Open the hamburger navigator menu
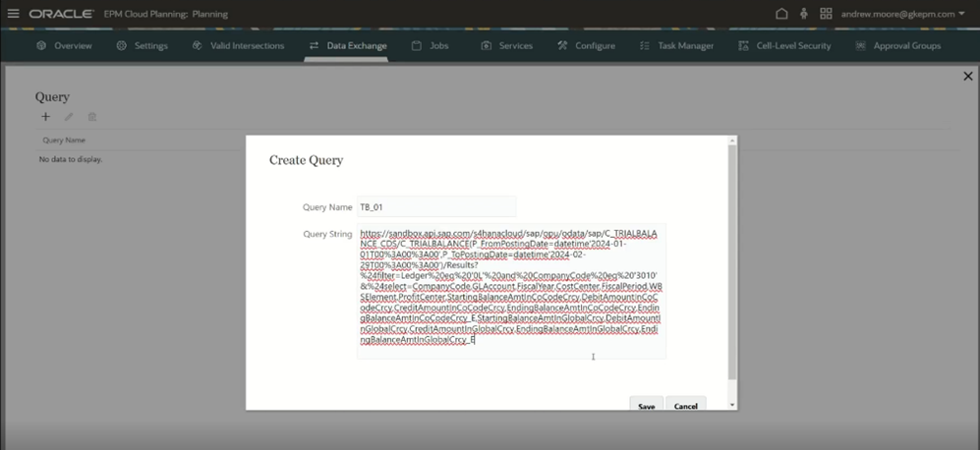Screen dimensions: 980x450 (x=13, y=14)
